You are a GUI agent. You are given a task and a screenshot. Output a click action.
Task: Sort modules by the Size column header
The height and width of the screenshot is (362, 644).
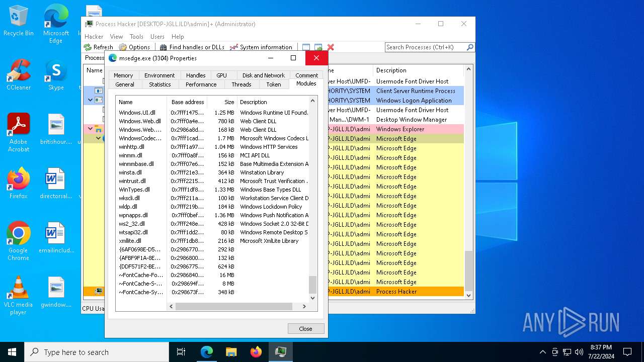point(221,102)
